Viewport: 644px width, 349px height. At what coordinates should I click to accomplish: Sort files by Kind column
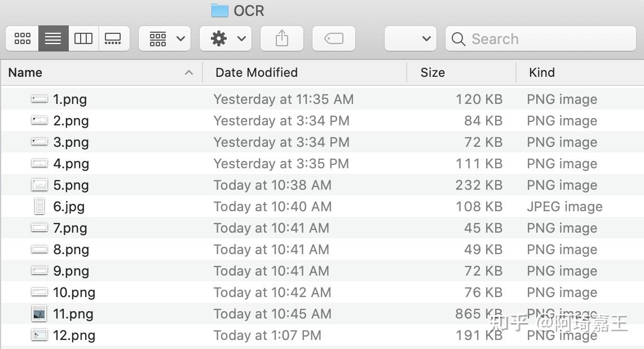click(x=542, y=72)
